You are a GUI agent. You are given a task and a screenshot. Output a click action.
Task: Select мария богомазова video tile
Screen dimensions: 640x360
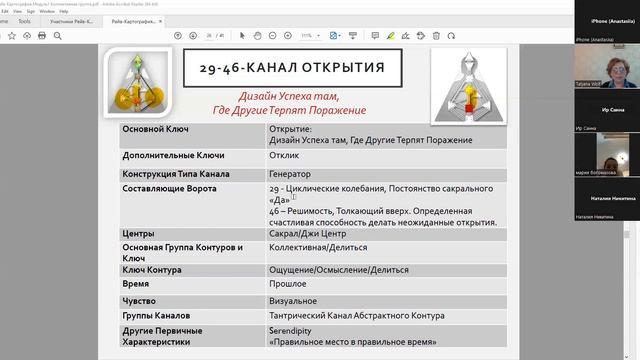point(607,155)
